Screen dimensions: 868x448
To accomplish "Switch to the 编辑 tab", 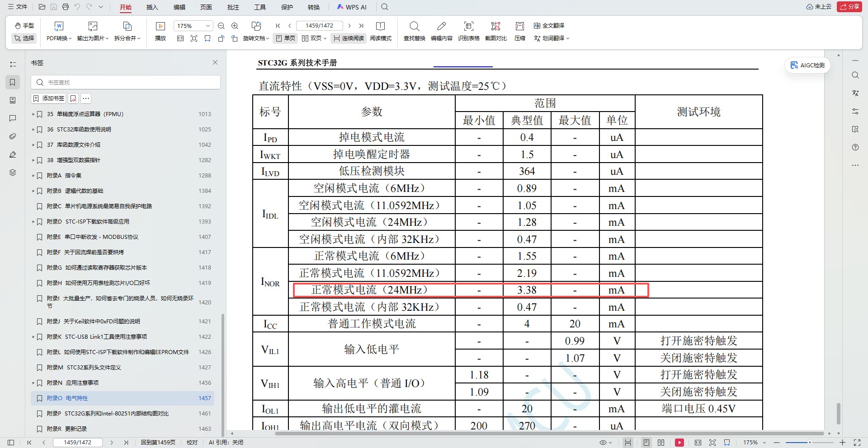I will coord(179,7).
